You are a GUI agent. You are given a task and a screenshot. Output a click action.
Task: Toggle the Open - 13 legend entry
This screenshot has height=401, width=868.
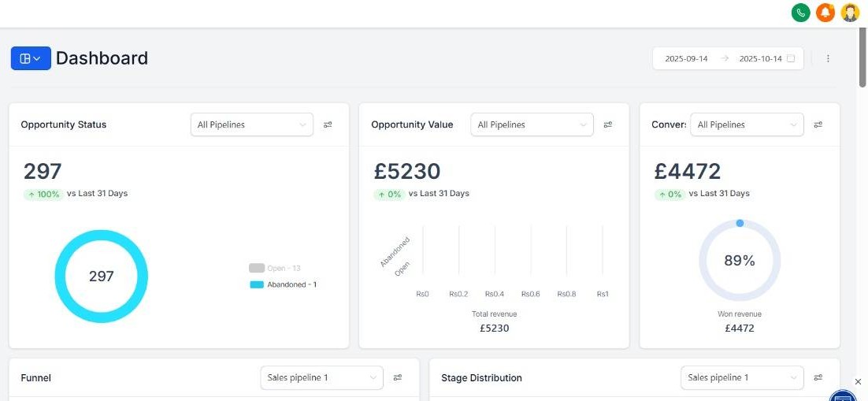pos(275,268)
